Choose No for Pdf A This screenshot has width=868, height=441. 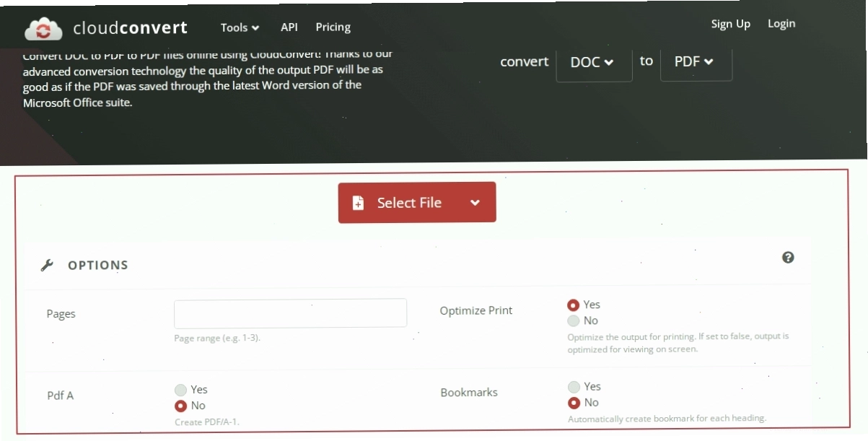pyautogui.click(x=181, y=406)
